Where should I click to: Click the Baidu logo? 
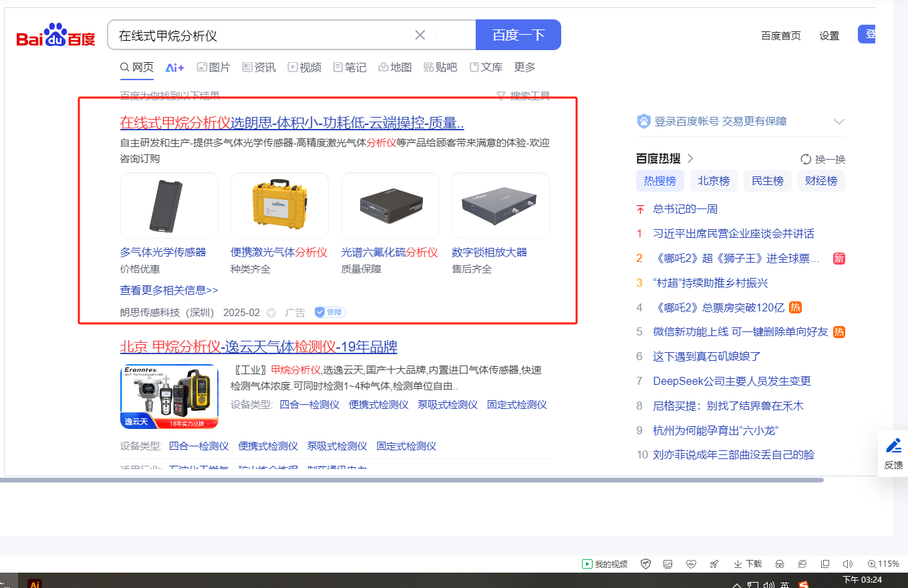[56, 35]
